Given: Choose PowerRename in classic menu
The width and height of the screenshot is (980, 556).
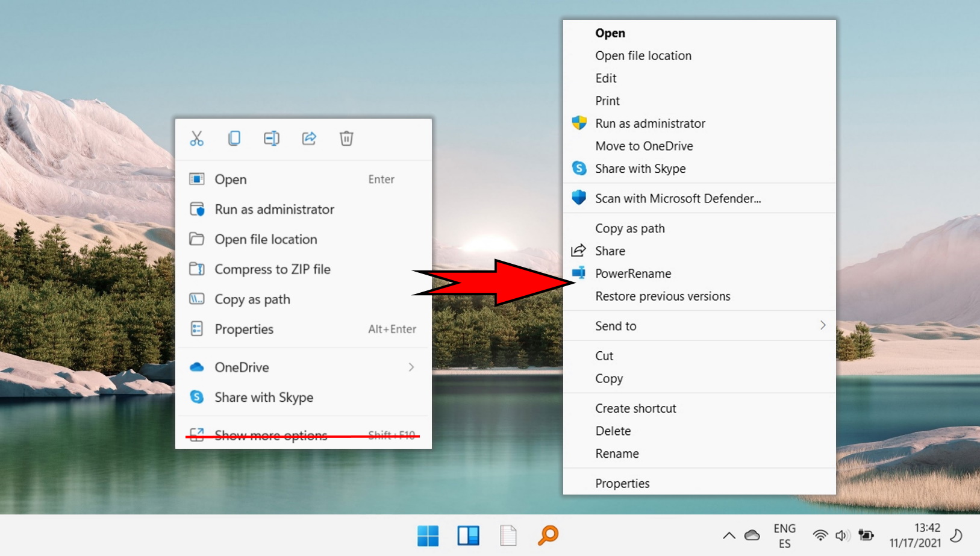Looking at the screenshot, I should [x=699, y=273].
